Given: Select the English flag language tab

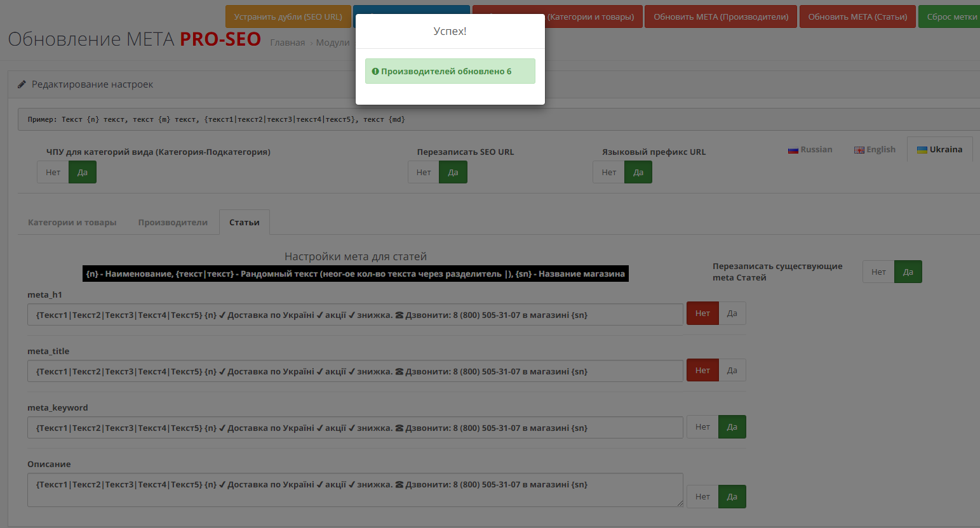Looking at the screenshot, I should [875, 150].
